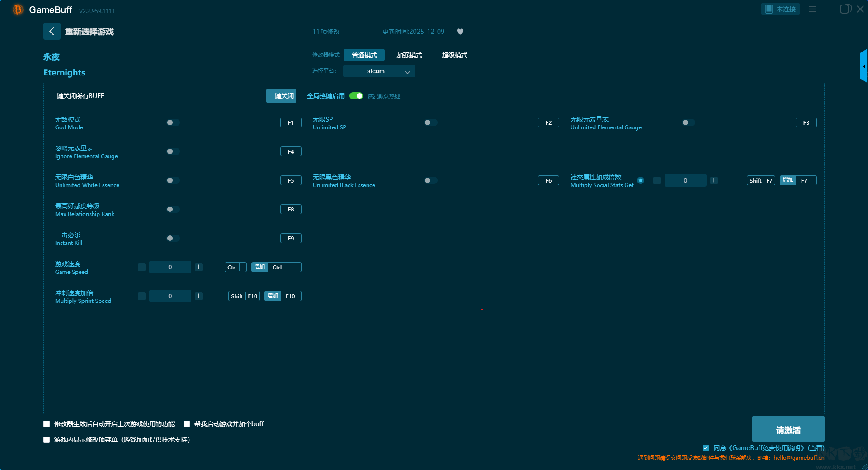868x470 pixels.
Task: Toggle God Mode switch
Action: [173, 122]
